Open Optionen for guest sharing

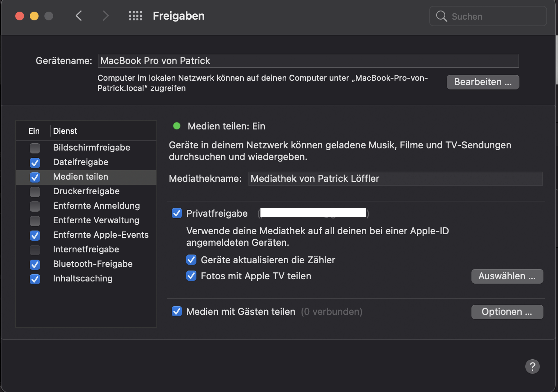(507, 312)
